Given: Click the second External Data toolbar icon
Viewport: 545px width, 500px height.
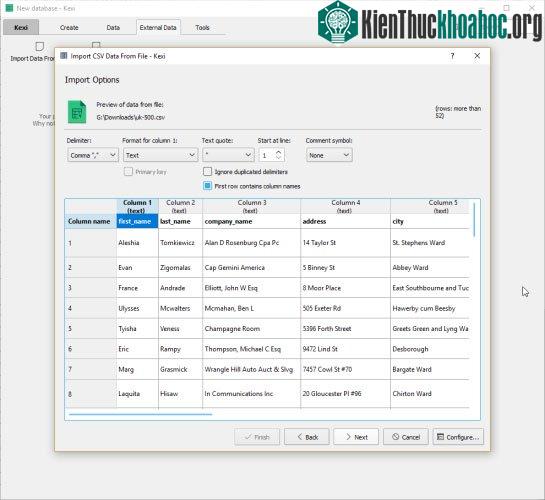Looking at the screenshot, I should click(x=96, y=45).
